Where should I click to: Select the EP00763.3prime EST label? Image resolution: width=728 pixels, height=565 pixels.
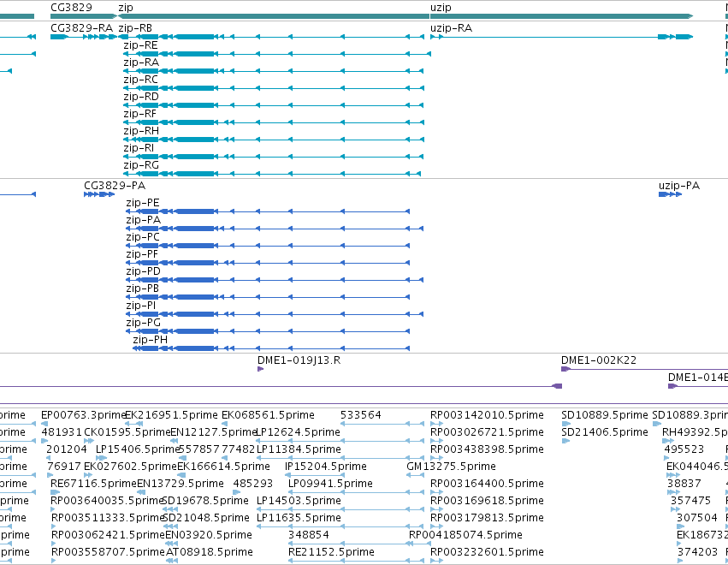pyautogui.click(x=84, y=415)
